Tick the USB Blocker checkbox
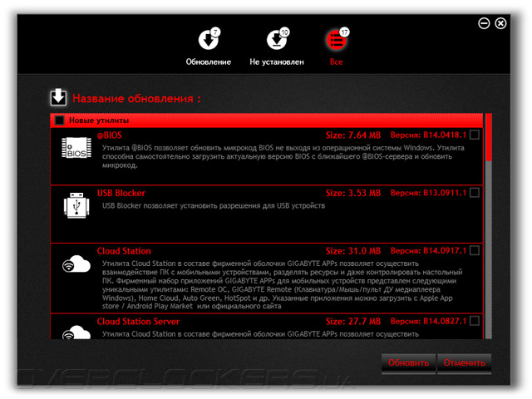Image resolution: width=532 pixels, height=399 pixels. click(x=475, y=193)
